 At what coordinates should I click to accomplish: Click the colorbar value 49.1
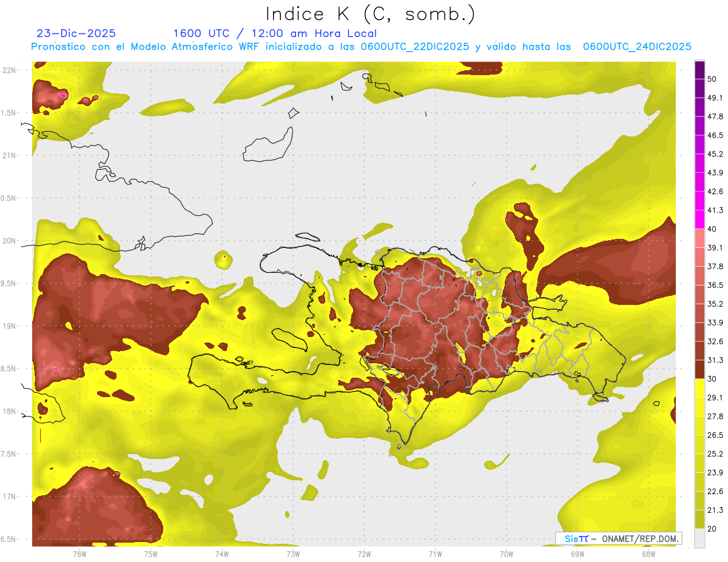(x=715, y=98)
